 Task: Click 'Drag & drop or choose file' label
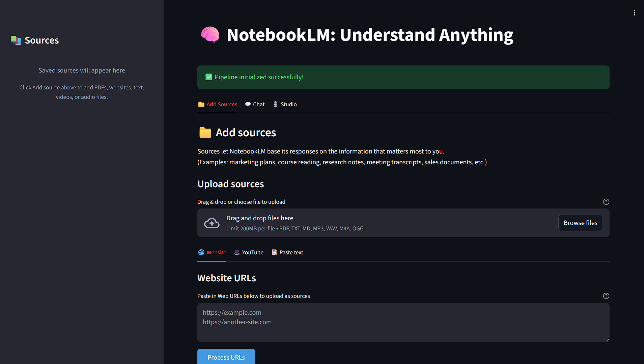241,202
